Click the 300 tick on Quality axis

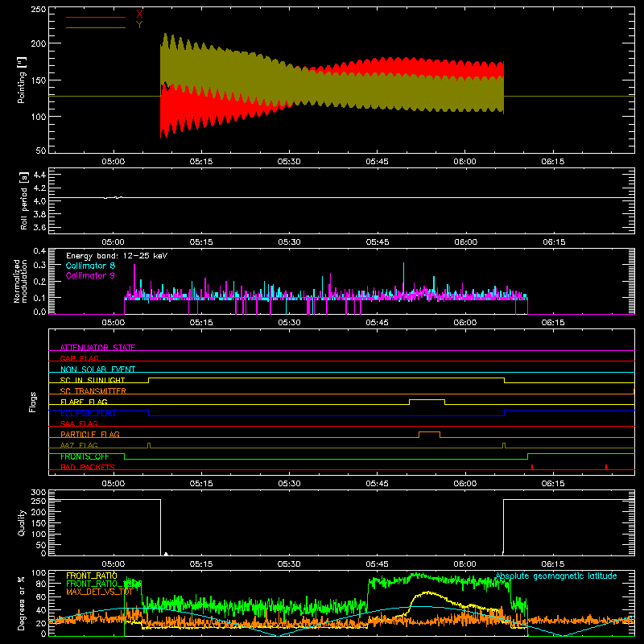39,493
